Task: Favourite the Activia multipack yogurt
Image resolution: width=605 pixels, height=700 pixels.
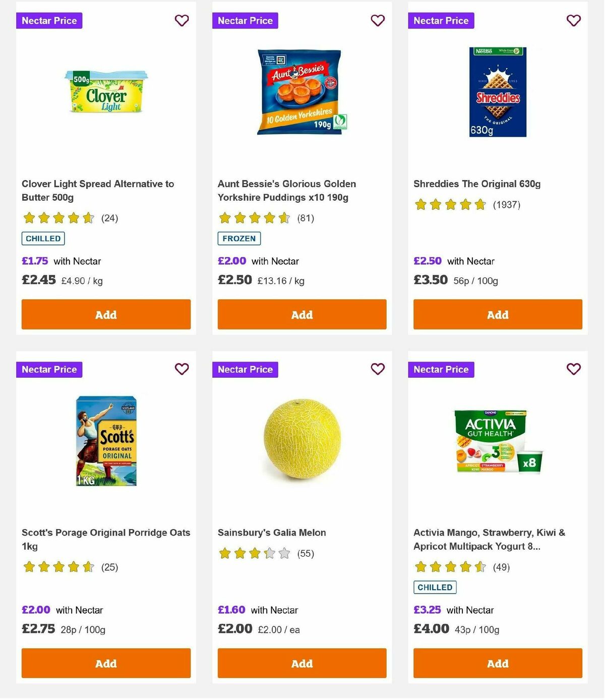Action: pyautogui.click(x=573, y=369)
